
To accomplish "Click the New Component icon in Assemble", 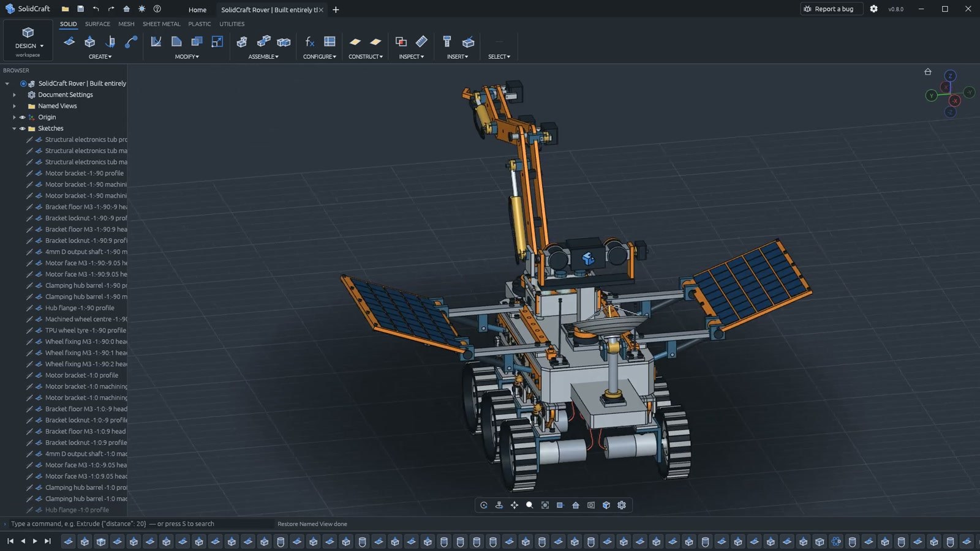I will [242, 42].
